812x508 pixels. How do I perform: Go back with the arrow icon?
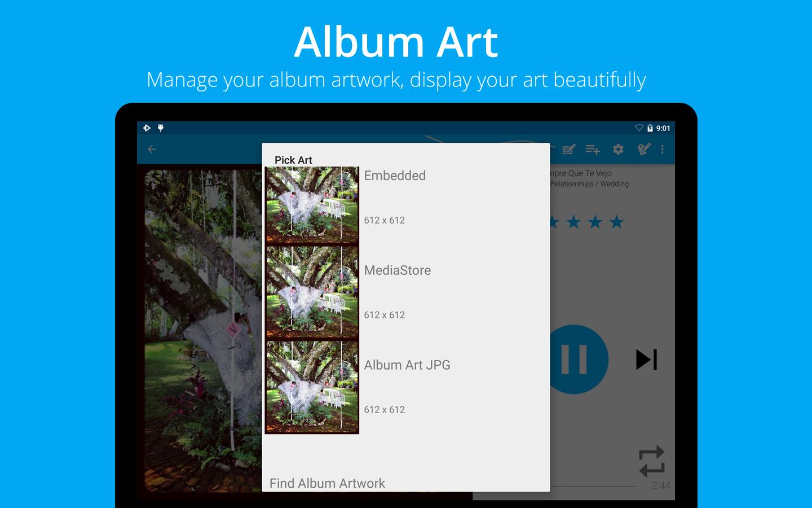pos(152,149)
